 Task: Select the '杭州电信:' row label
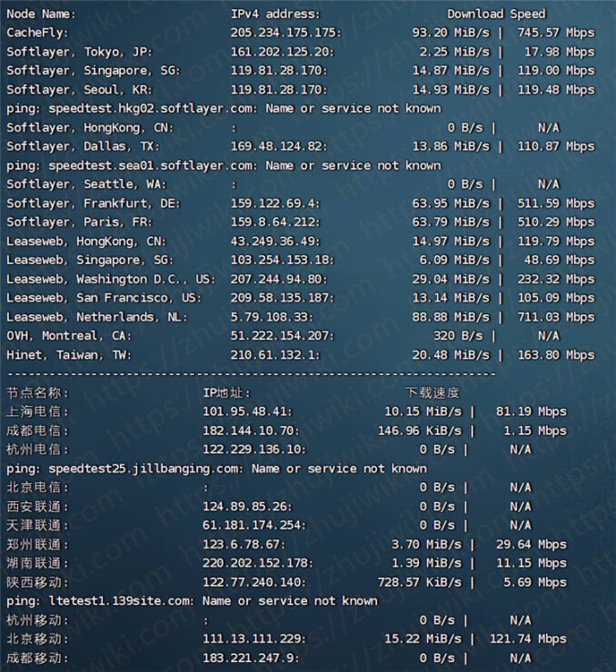[x=38, y=450]
